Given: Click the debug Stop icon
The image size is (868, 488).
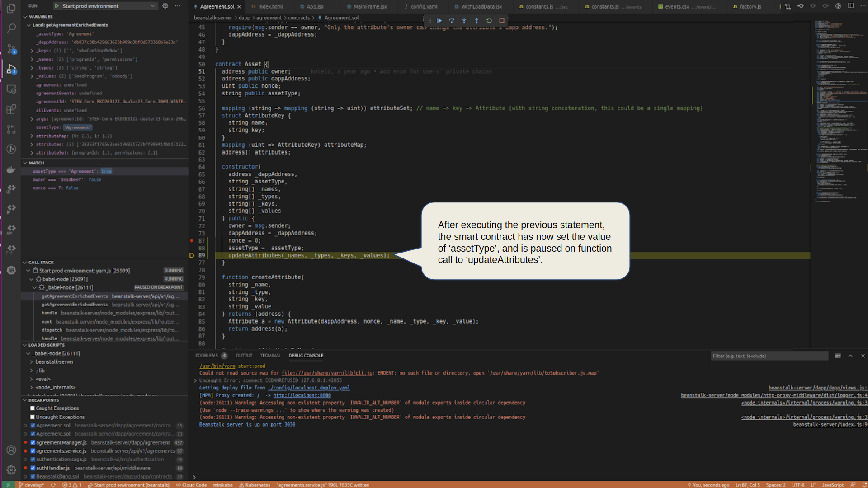Looking at the screenshot, I should click(501, 21).
